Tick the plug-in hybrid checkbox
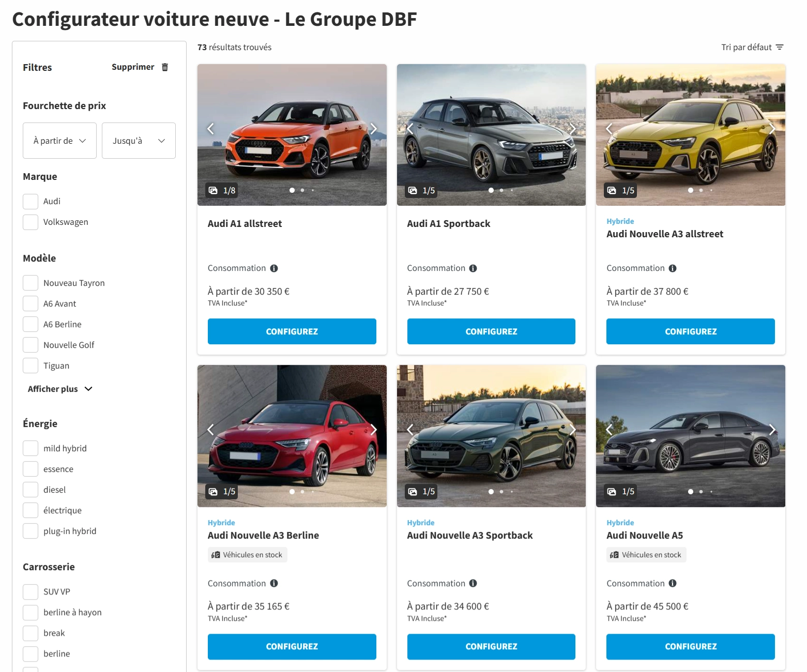The width and height of the screenshot is (807, 672). click(31, 531)
